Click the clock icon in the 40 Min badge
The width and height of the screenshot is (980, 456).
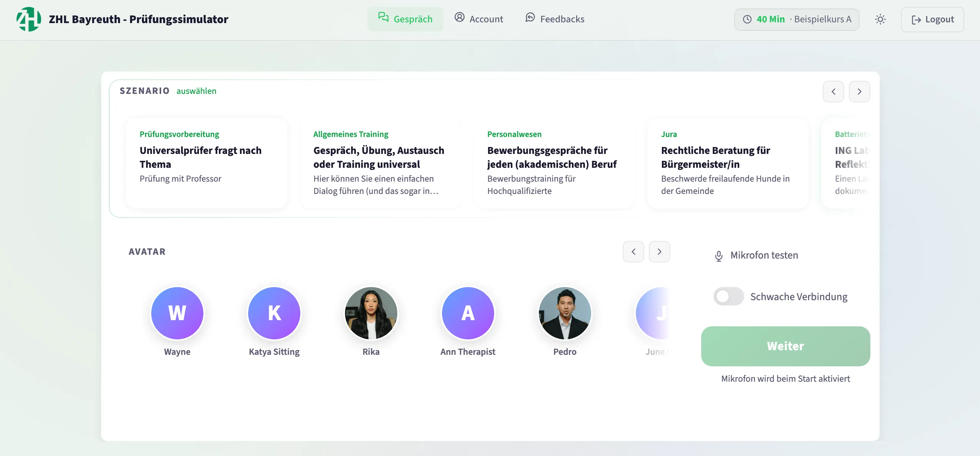(x=747, y=19)
